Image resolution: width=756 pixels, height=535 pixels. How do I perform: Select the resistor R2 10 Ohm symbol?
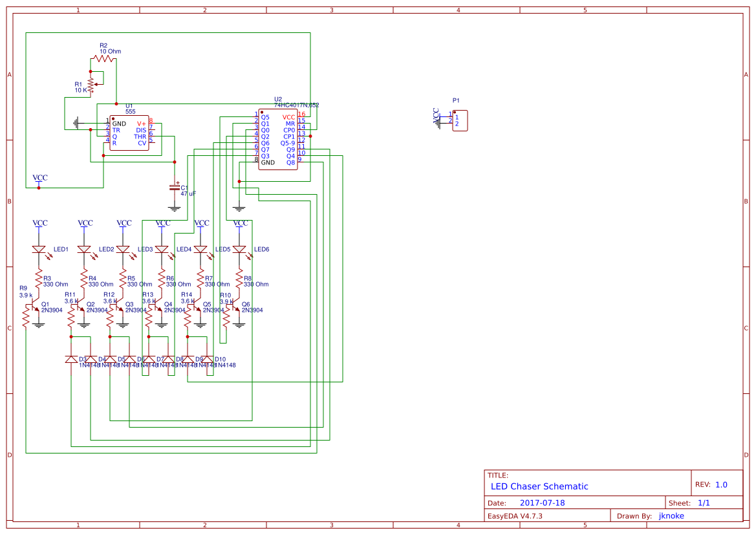(103, 57)
